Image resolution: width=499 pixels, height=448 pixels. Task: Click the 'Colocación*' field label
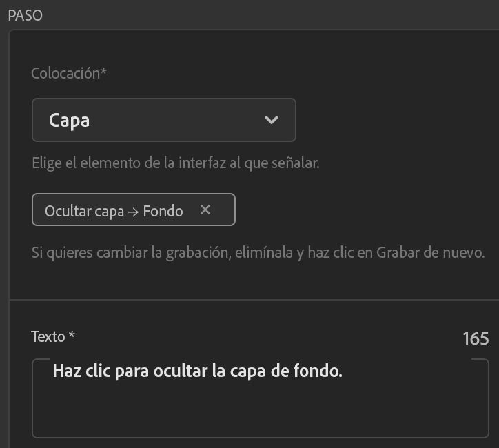pos(69,74)
